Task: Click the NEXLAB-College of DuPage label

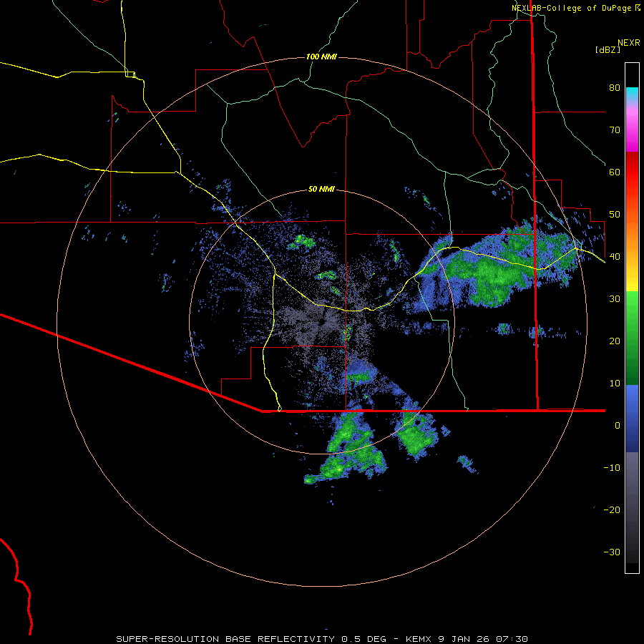Action: [x=575, y=8]
